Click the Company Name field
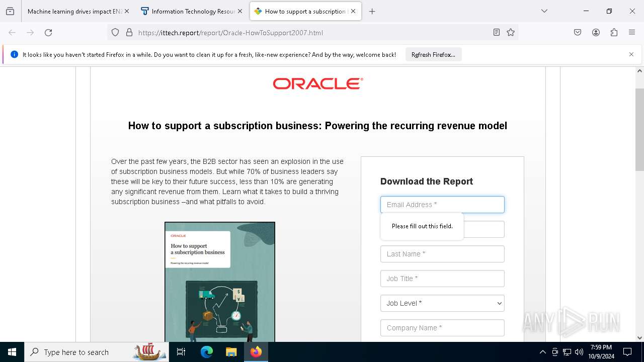Viewport: 644px width, 362px height. [442, 328]
